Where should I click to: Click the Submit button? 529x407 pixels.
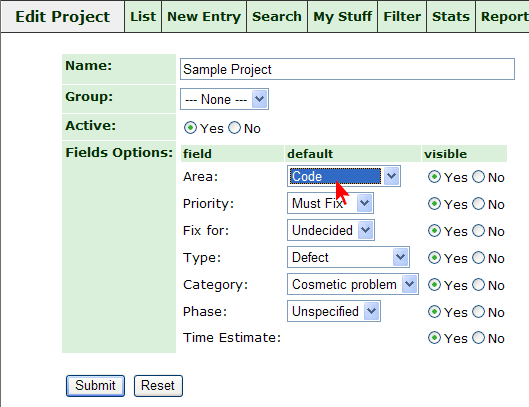(95, 386)
